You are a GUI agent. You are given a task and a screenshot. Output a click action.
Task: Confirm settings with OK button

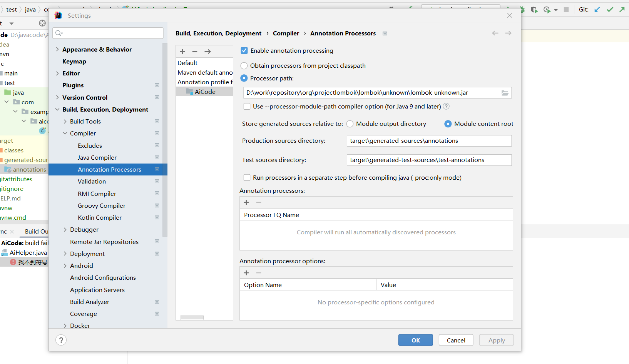[x=415, y=340]
